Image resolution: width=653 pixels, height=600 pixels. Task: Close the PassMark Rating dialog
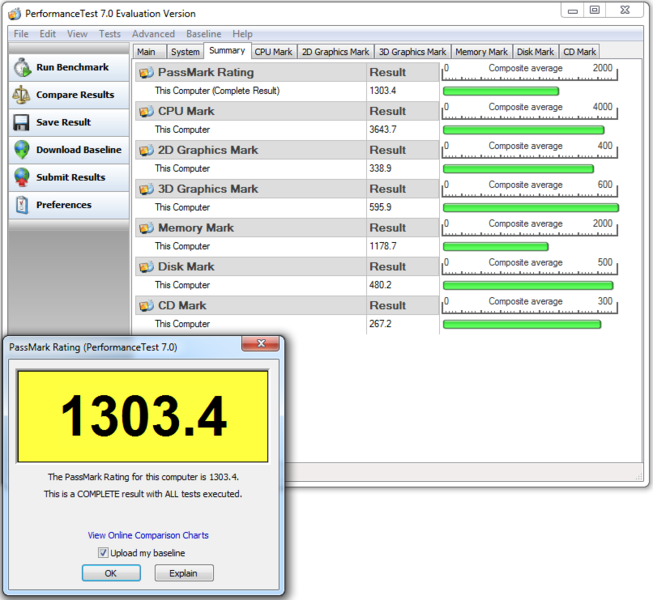click(261, 345)
